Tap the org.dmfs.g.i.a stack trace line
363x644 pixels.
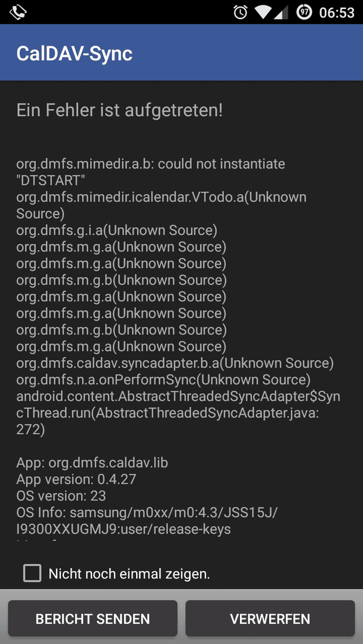[x=117, y=230]
